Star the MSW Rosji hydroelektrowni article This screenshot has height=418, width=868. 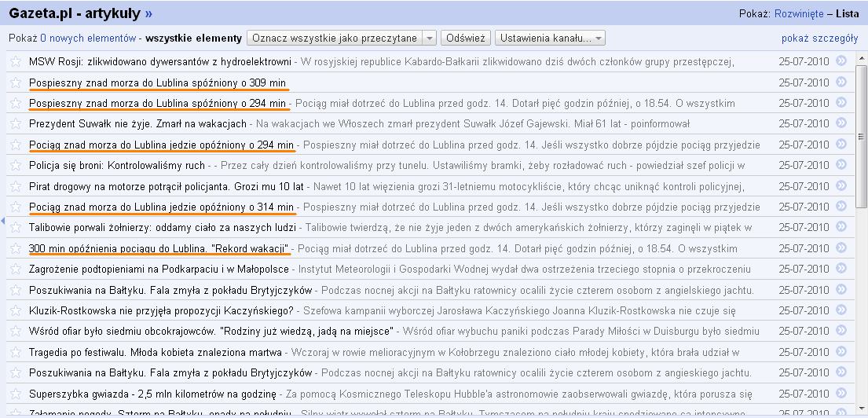click(x=15, y=61)
